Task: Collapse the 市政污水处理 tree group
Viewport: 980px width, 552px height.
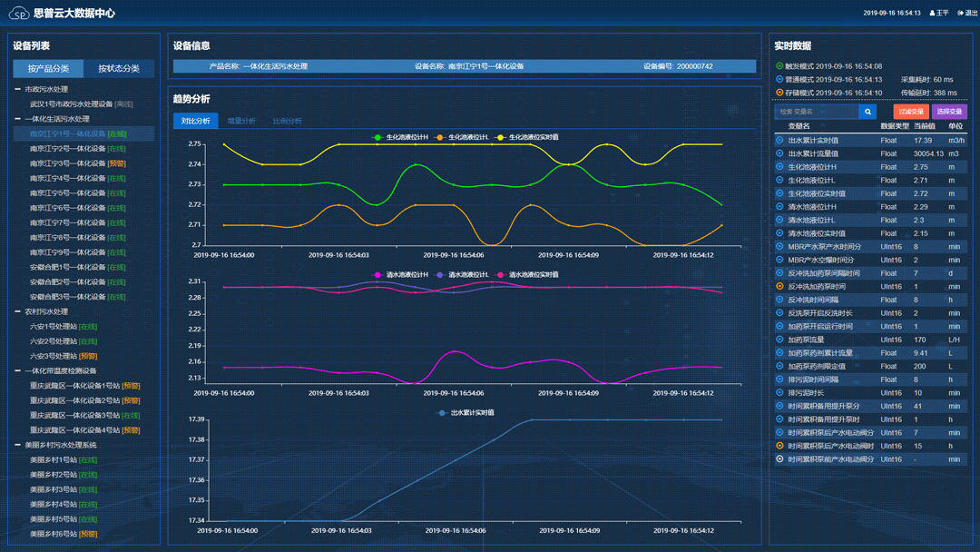Action: 18,90
